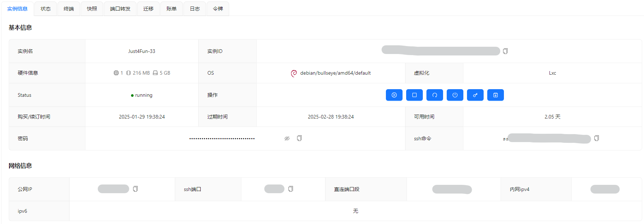Click the virtualization value Lxc
Screen dimensions: 644x224
click(x=552, y=73)
